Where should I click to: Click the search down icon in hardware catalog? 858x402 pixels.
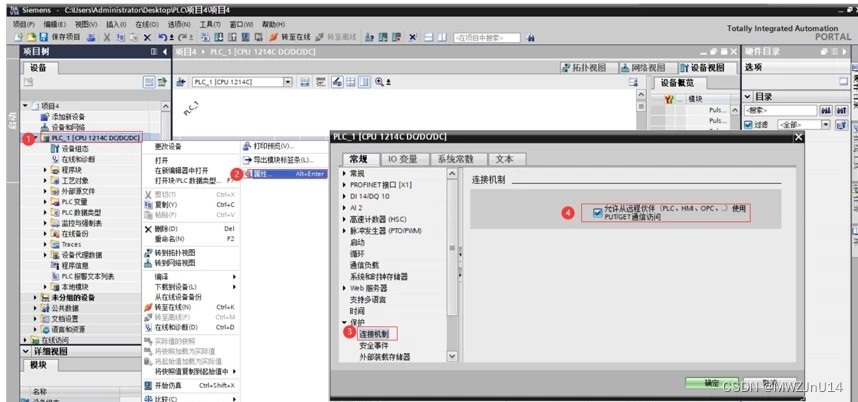coord(826,110)
